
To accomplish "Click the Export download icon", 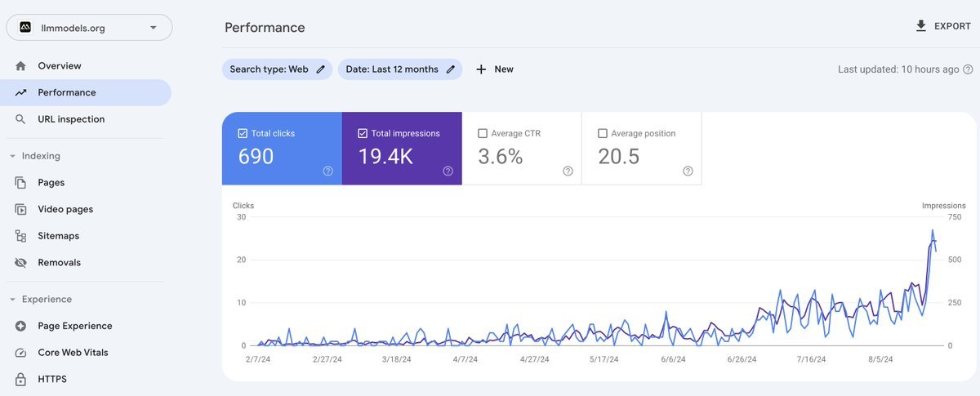I will (x=921, y=26).
